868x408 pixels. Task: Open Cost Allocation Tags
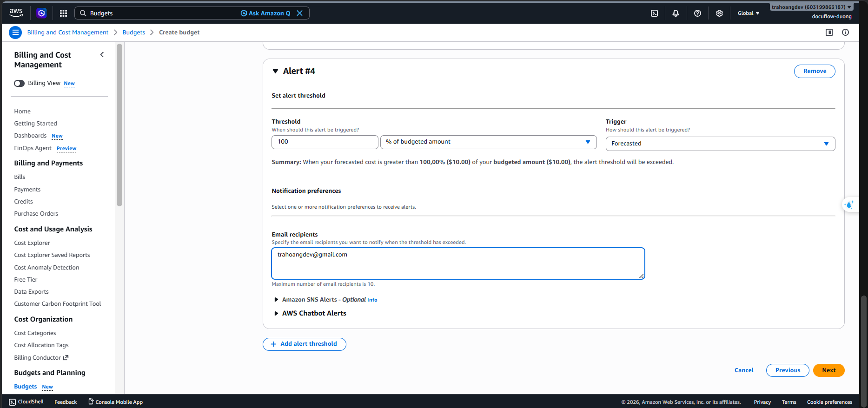41,345
